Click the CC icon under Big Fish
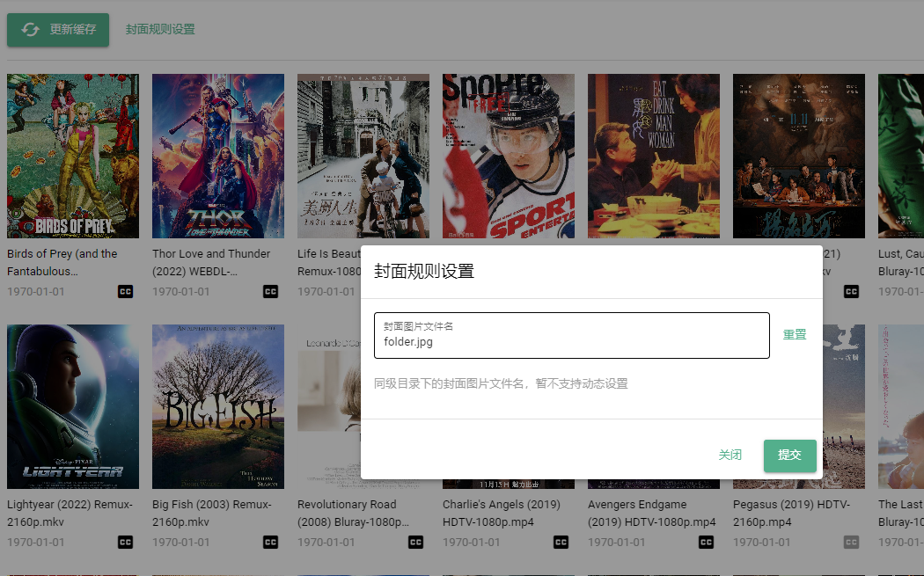Screen dimensions: 924x576 click(270, 542)
